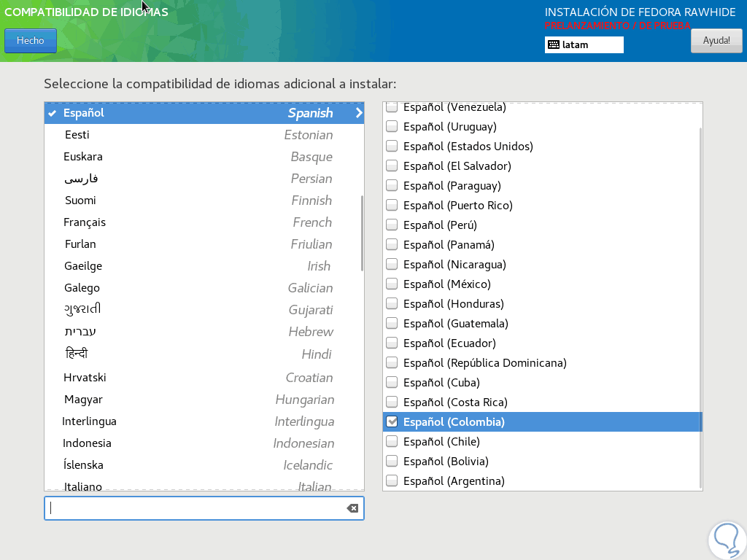Check Español (Ecuador) checkbox
The width and height of the screenshot is (747, 560).
tap(392, 343)
